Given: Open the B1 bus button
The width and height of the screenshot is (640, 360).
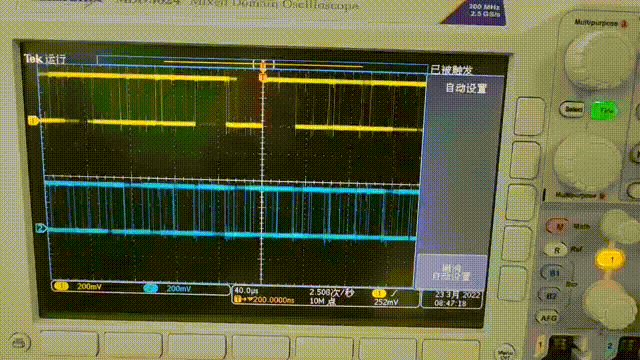Looking at the screenshot, I should 553,273.
